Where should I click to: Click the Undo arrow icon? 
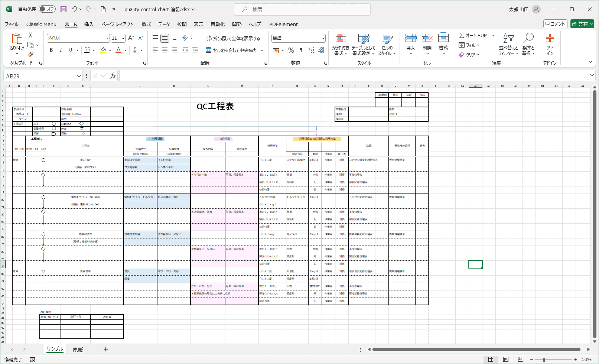74,9
